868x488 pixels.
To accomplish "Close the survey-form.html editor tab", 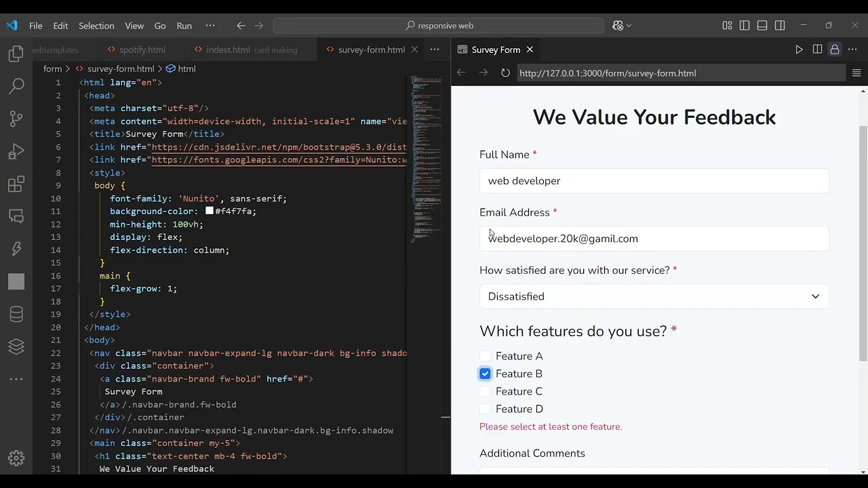I will click(x=414, y=49).
